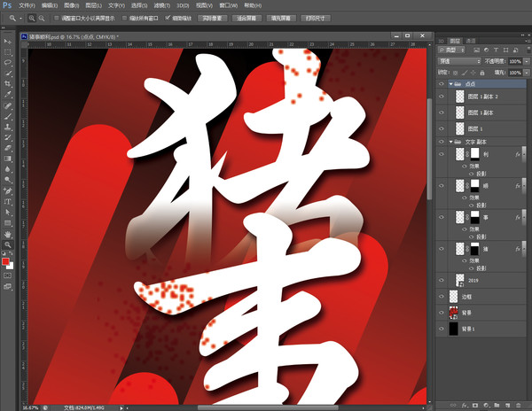Click the 打印尺寸 button

tap(316, 19)
